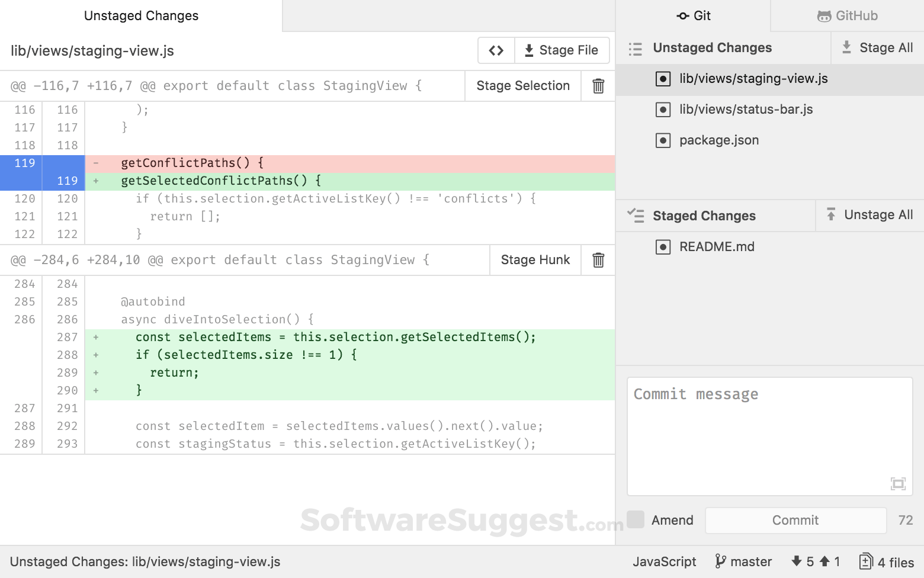The image size is (924, 578).
Task: Discard the first hunk with the trash icon
Action: tap(598, 86)
